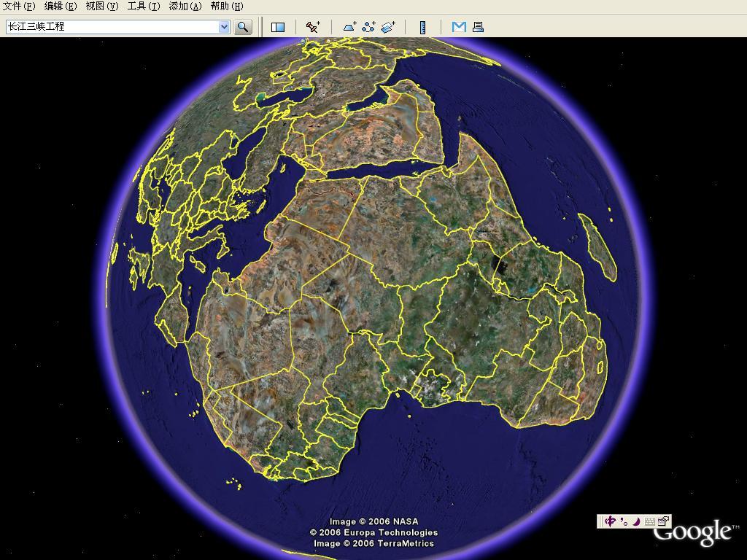This screenshot has width=747, height=560.
Task: Add a placemark with the pushpin icon
Action: [x=313, y=27]
